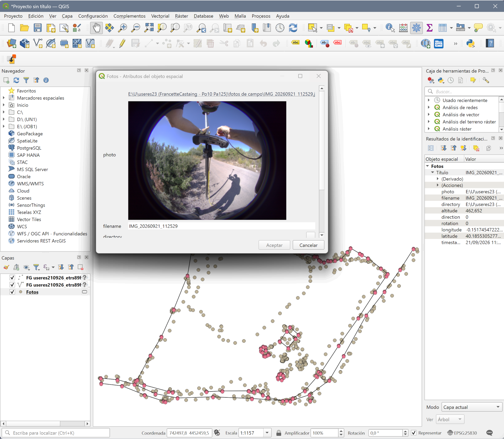Toggle first FG useres210926 layer checkbox
504x439 pixels.
pos(12,278)
